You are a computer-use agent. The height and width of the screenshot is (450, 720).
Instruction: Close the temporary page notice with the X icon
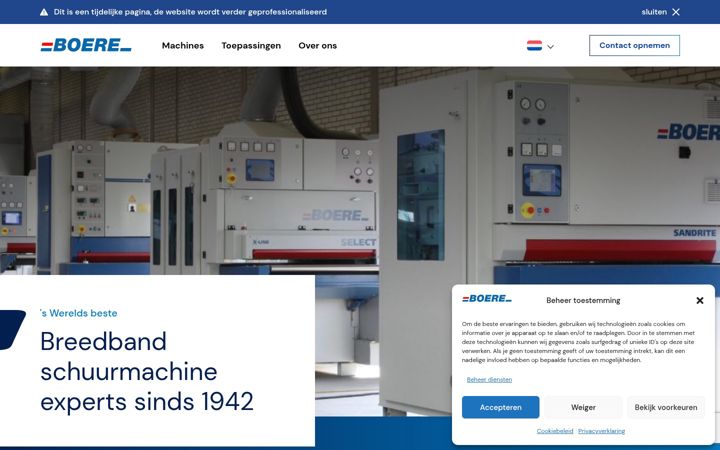676,12
